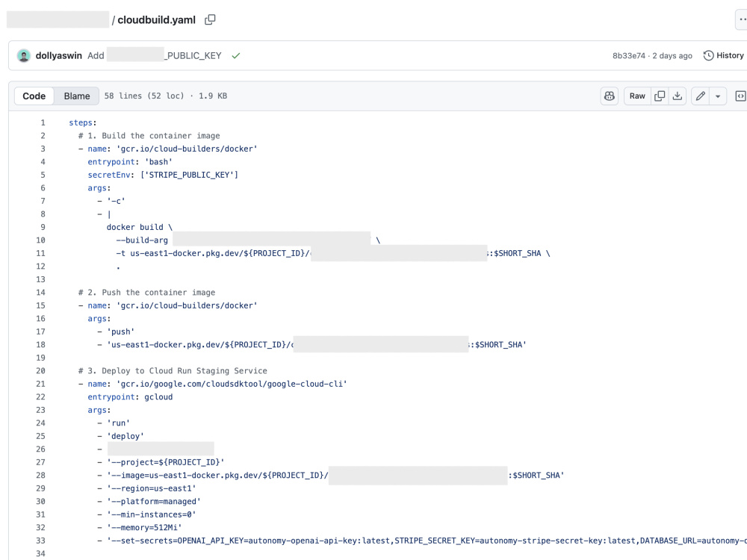This screenshot has height=560, width=747.
Task: Edit this file with the pencil icon
Action: 701,96
